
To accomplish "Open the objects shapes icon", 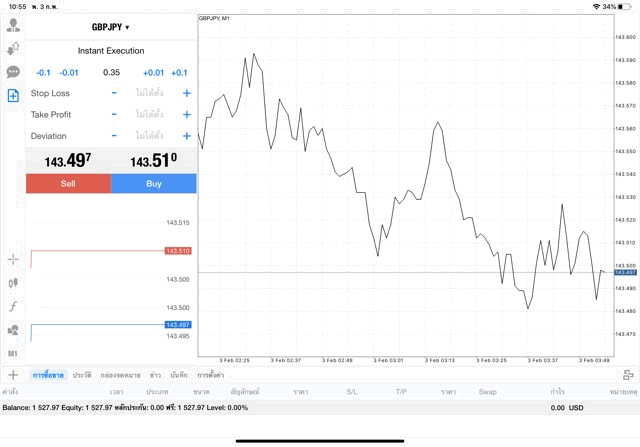I will (x=13, y=330).
